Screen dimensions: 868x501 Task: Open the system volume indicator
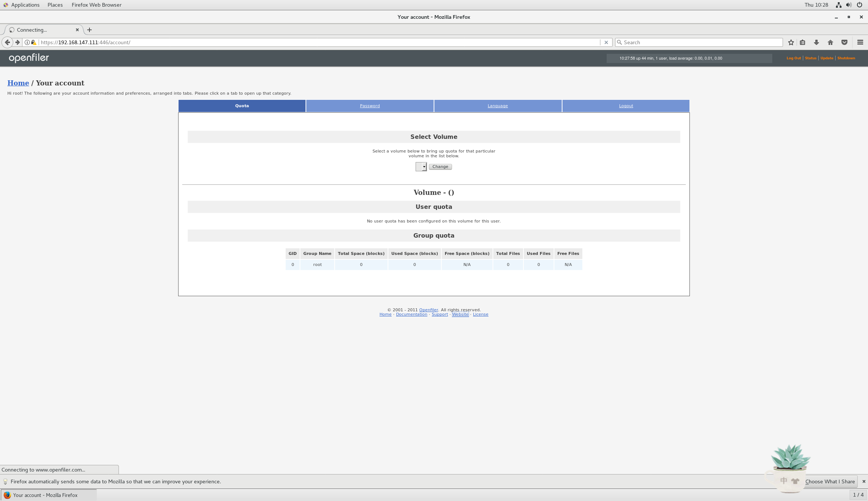click(848, 5)
